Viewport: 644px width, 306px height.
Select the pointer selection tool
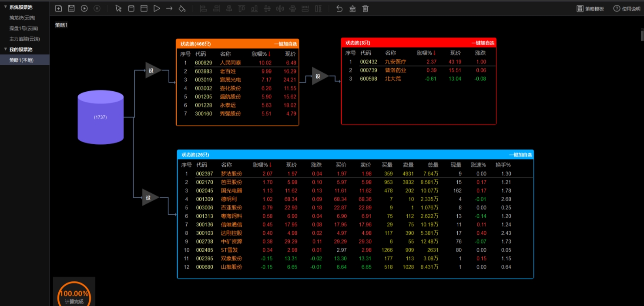click(118, 9)
